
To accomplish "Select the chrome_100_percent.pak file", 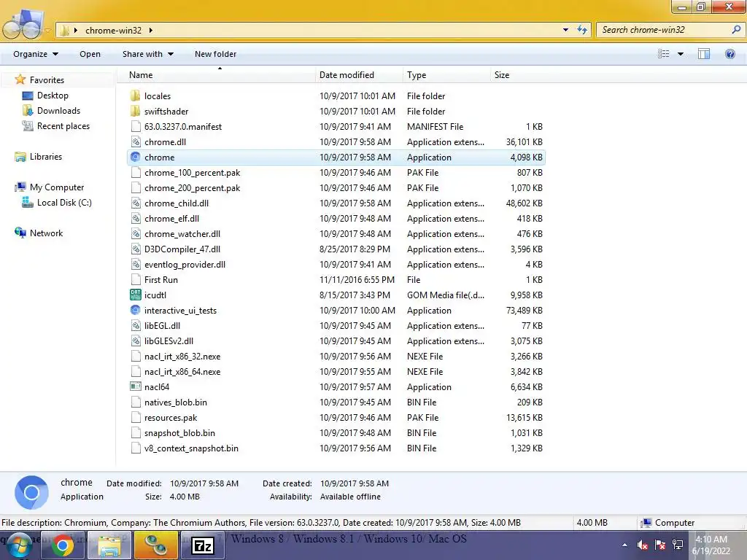I will point(336,172).
